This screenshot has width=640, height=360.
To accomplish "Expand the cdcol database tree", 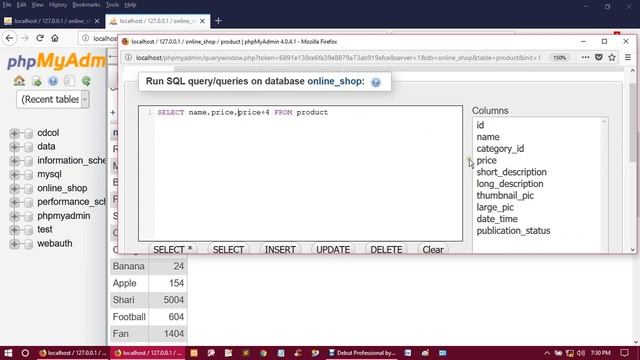I will click(x=14, y=133).
